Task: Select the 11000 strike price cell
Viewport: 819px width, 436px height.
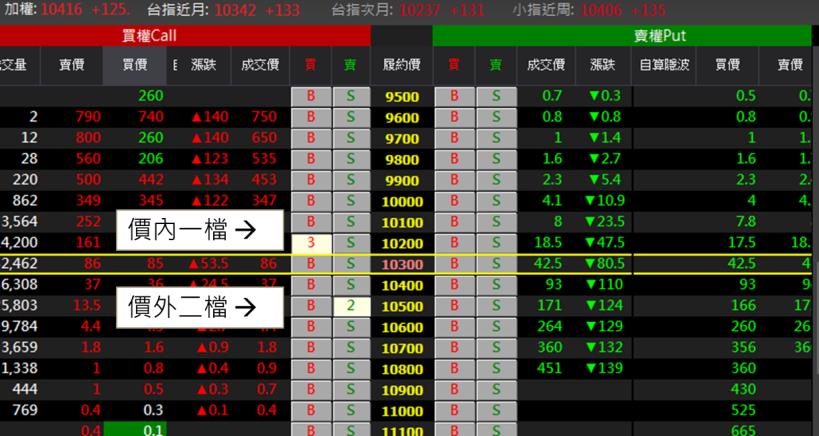Action: 402,411
